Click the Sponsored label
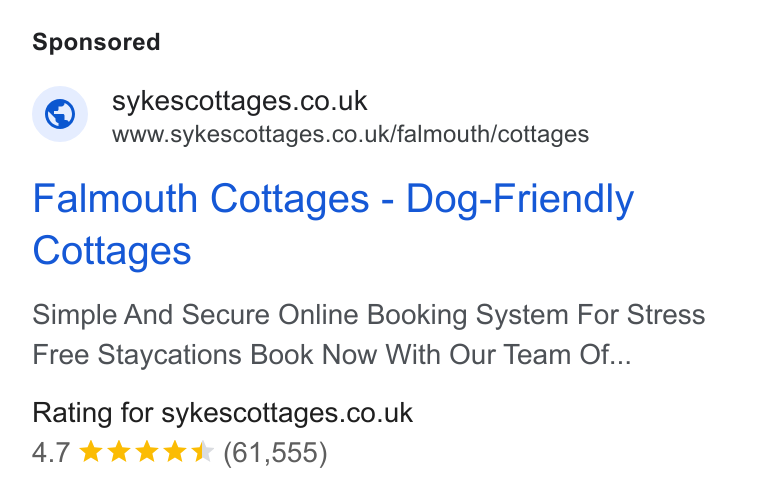Image resolution: width=760 pixels, height=496 pixels. pos(96,42)
